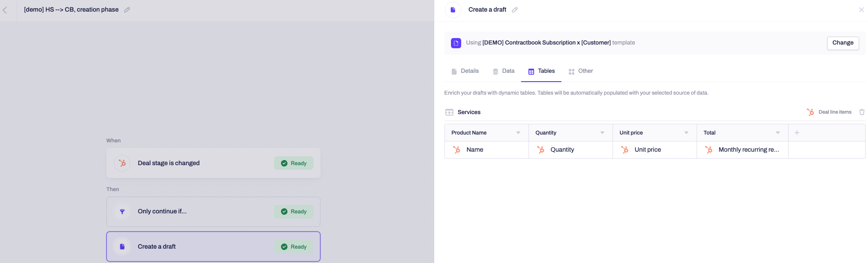Click filter funnel icon on Only continue step
Image resolution: width=868 pixels, height=263 pixels.
tap(122, 212)
